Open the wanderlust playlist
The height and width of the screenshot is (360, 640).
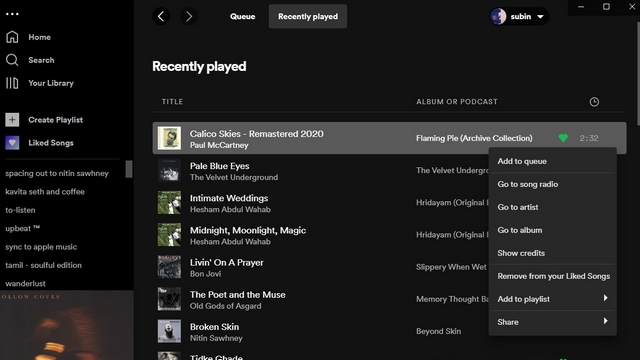pos(25,283)
